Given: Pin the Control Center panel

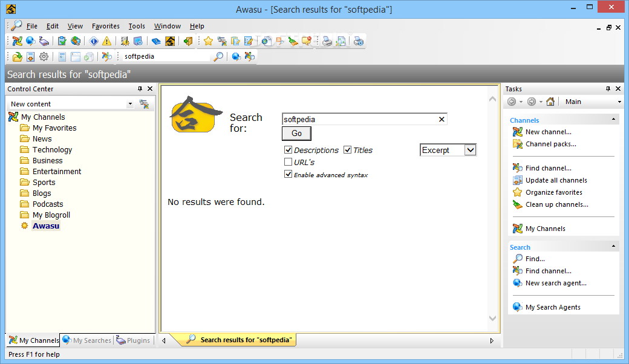Looking at the screenshot, I should point(140,89).
